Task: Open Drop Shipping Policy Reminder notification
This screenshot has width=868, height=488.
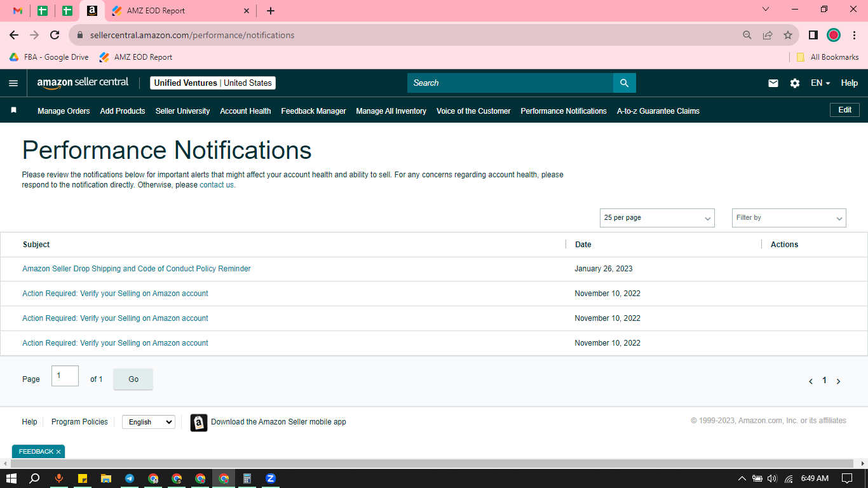Action: point(137,269)
